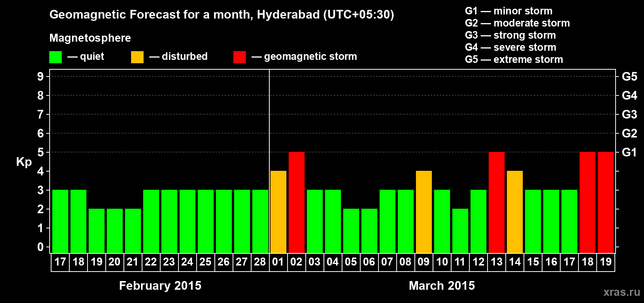Image resolution: width=644 pixels, height=303 pixels.
Task: Click the Geomagnetic Forecast chart title
Action: click(222, 15)
